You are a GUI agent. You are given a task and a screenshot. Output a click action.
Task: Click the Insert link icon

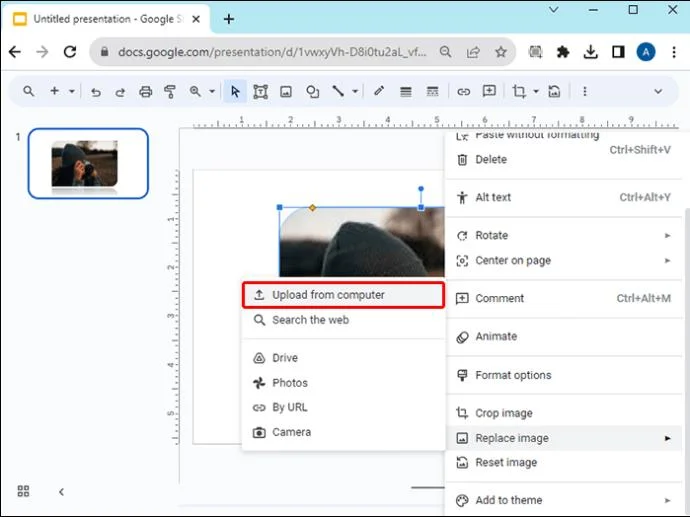(x=464, y=92)
